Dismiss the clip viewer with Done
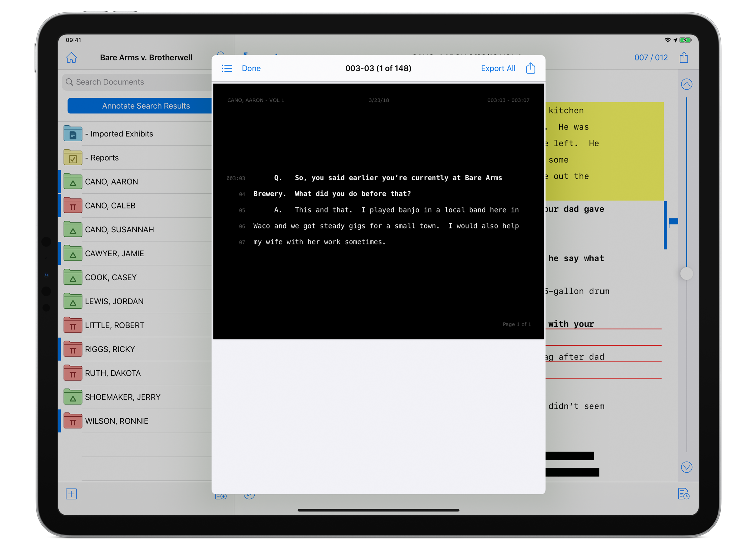This screenshot has height=554, width=756. (251, 68)
